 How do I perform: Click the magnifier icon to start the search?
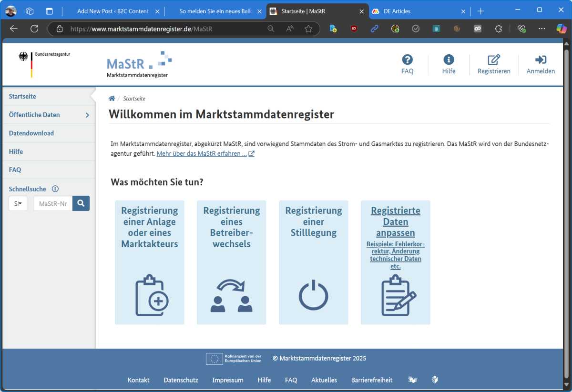tap(81, 203)
